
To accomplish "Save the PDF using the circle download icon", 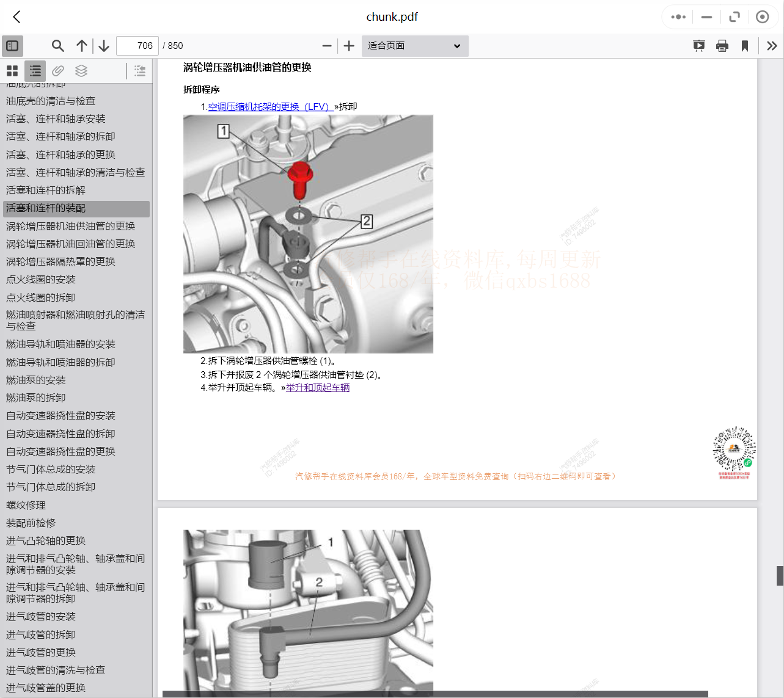I will 762,16.
